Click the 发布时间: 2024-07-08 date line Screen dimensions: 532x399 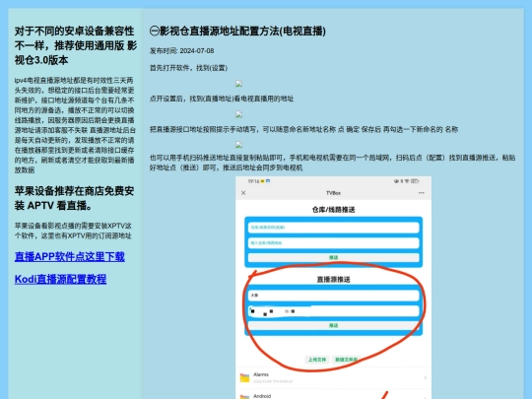click(x=182, y=51)
